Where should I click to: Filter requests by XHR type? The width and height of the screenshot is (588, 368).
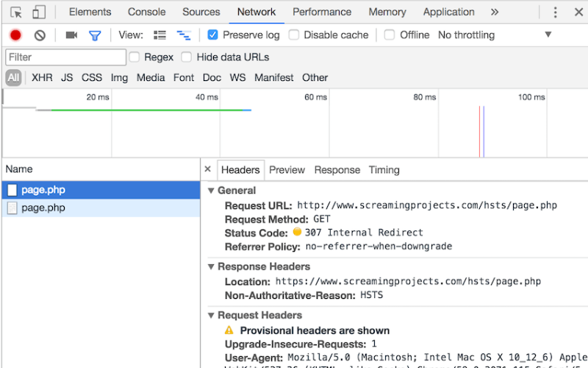coord(42,78)
